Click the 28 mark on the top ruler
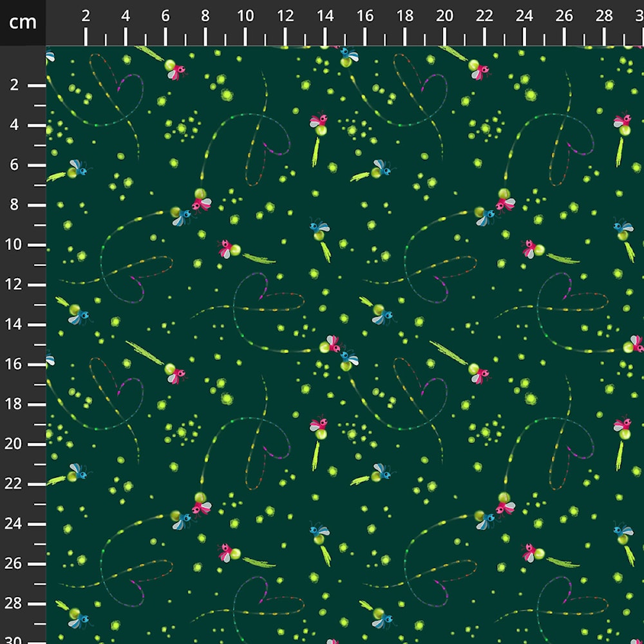The height and width of the screenshot is (644, 644). point(605,17)
